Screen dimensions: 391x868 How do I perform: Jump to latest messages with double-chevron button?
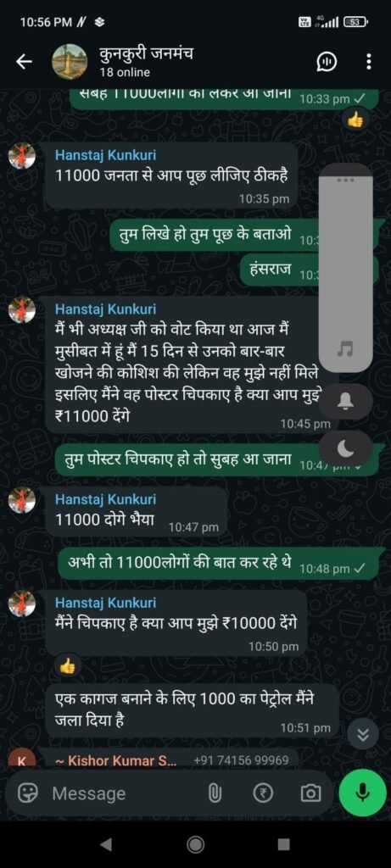tap(362, 735)
